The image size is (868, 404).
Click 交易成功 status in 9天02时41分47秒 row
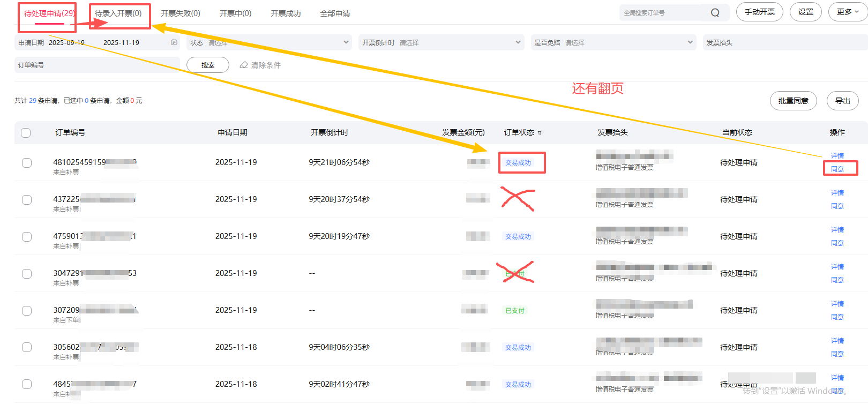coord(518,384)
